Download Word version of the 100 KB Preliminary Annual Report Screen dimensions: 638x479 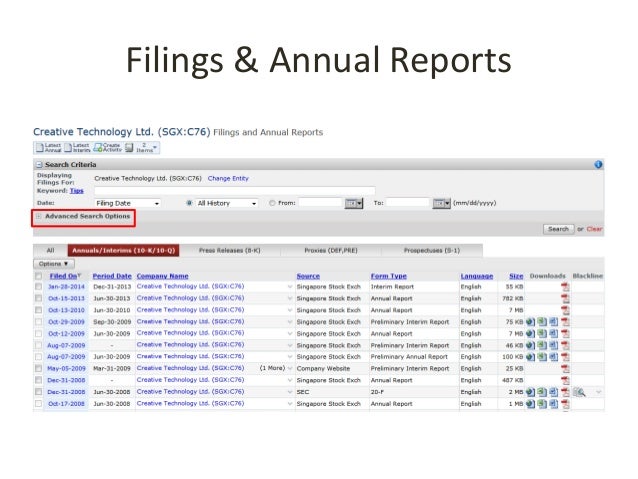553,357
